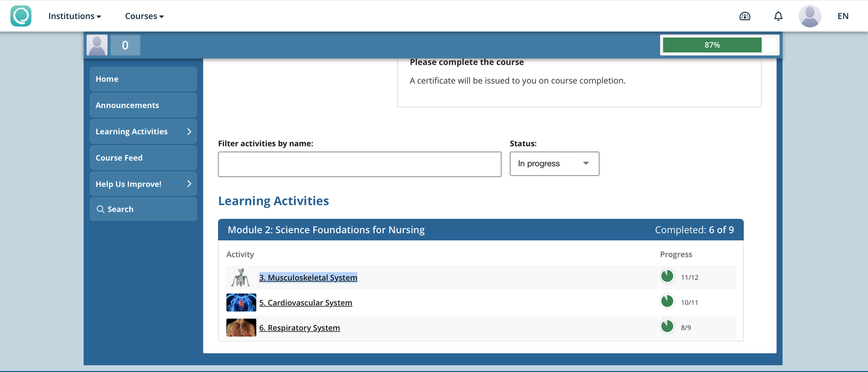Open the 6. Respiratory System link
Screen dimensions: 868x372
(299, 328)
